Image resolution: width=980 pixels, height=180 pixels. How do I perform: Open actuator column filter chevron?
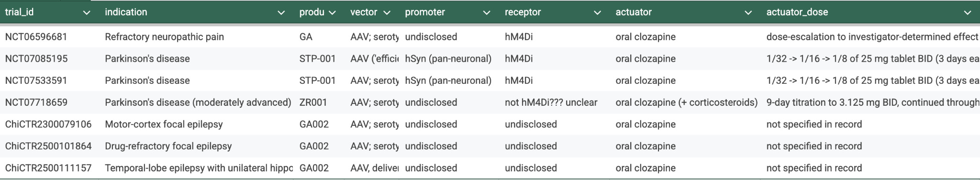(x=748, y=13)
